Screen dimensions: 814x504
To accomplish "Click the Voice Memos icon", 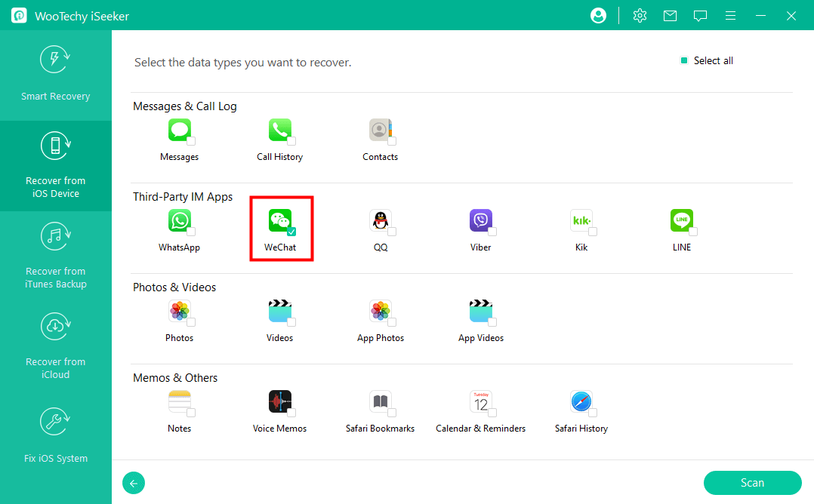I will (x=279, y=401).
